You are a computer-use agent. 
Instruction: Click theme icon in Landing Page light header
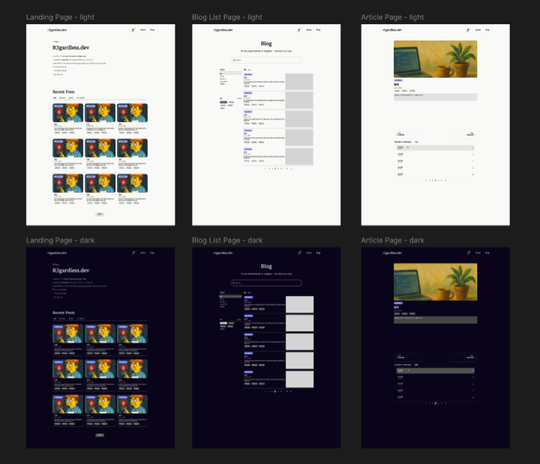coord(133,30)
